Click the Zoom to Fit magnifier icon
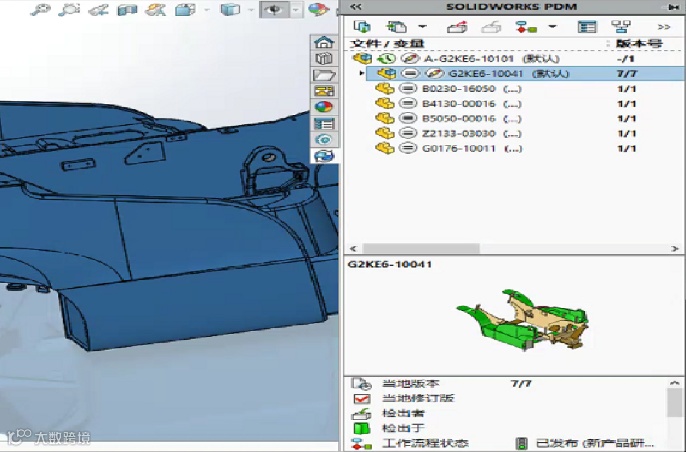The image size is (686, 452). [40, 9]
